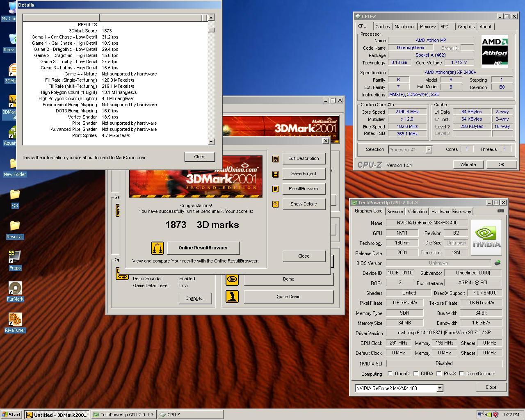Viewport: 525px width, 420px height.
Task: Close the 3DMark score dialog
Action: tap(304, 256)
